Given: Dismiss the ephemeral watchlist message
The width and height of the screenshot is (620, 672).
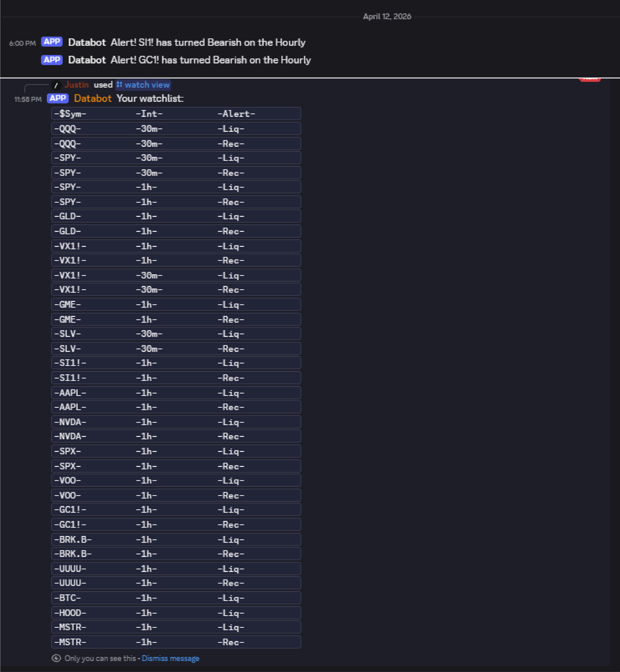Looking at the screenshot, I should [x=170, y=658].
